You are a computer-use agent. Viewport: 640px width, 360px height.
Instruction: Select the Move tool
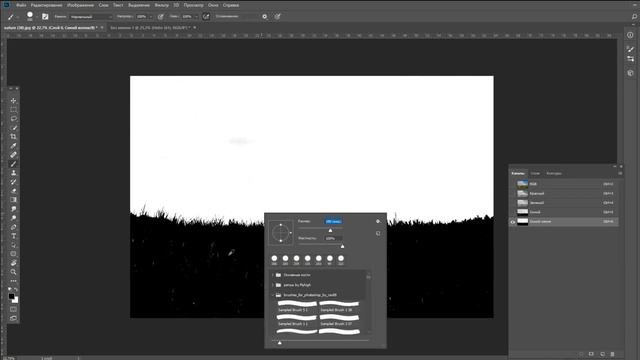(x=13, y=100)
